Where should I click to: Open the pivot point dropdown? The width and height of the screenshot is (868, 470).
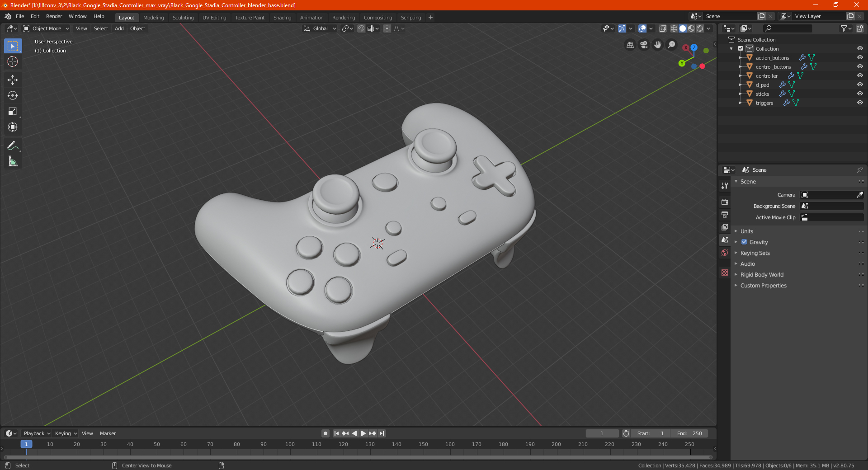[348, 28]
